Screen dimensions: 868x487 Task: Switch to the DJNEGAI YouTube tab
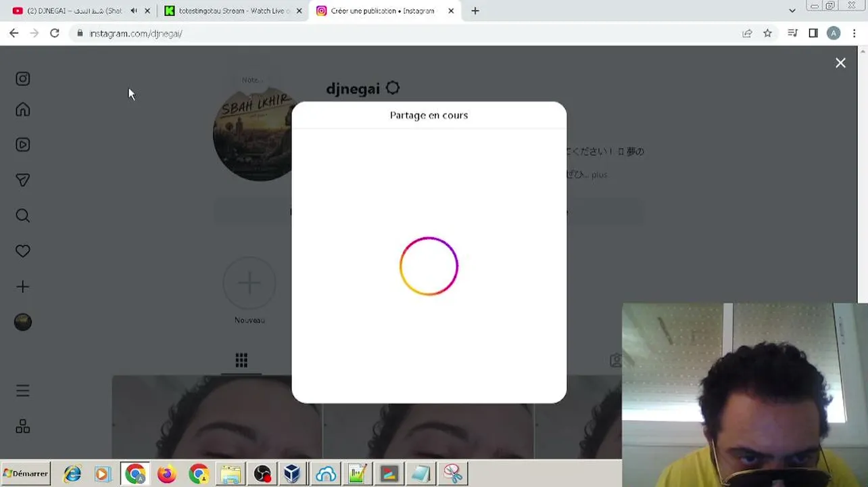(75, 11)
